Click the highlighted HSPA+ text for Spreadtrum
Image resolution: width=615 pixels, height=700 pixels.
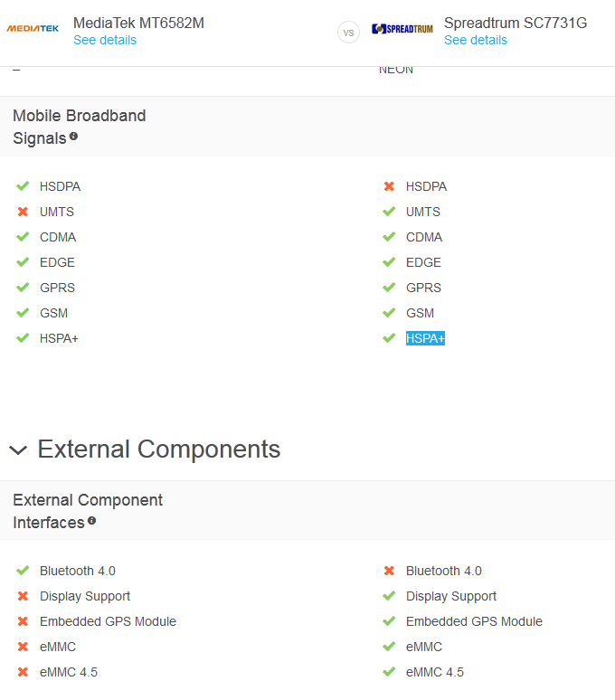425,338
